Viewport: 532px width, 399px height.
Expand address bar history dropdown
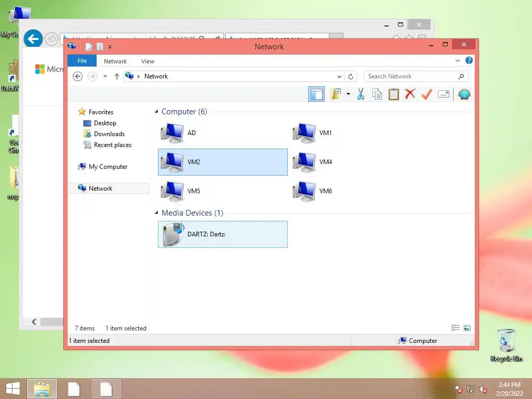(339, 77)
